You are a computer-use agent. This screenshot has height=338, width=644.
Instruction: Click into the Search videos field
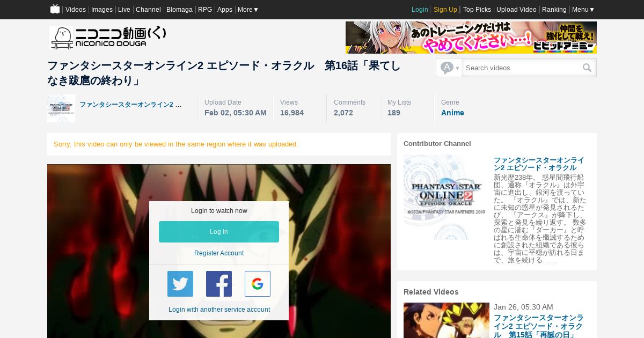pyautogui.click(x=521, y=68)
